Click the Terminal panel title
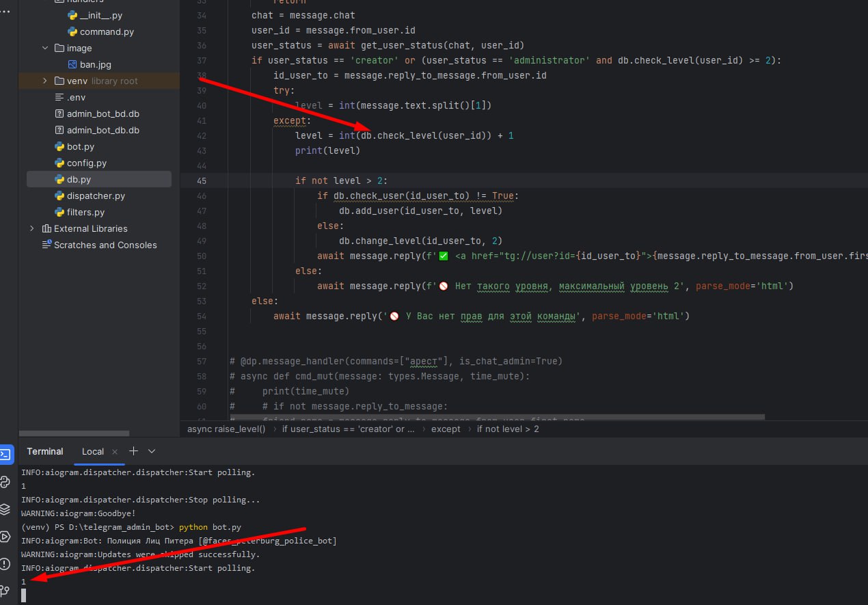 (45, 451)
